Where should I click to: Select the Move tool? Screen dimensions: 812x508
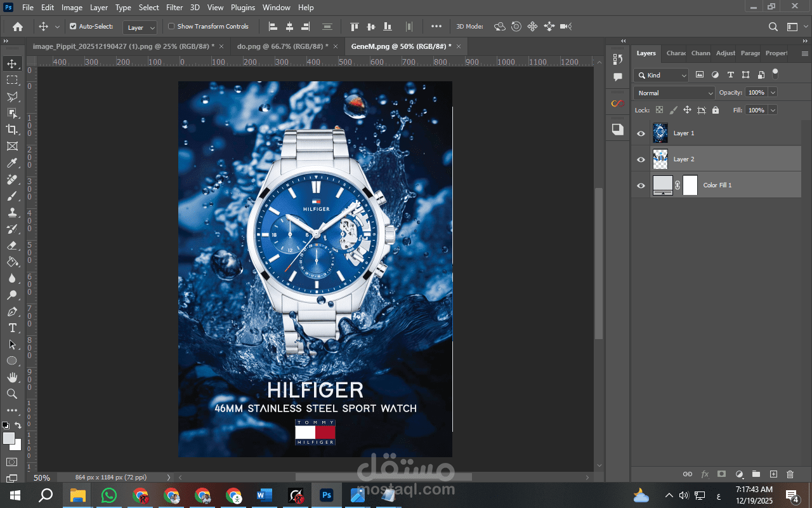[12, 63]
